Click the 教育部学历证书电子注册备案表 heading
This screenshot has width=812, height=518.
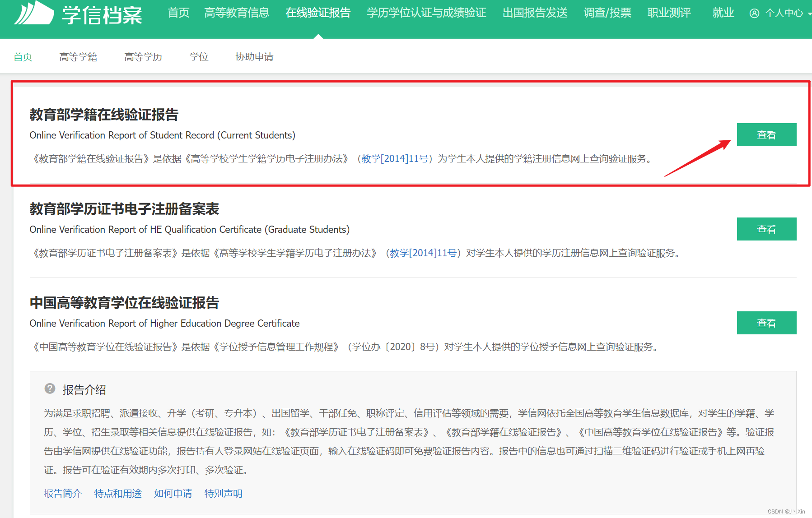pyautogui.click(x=124, y=209)
